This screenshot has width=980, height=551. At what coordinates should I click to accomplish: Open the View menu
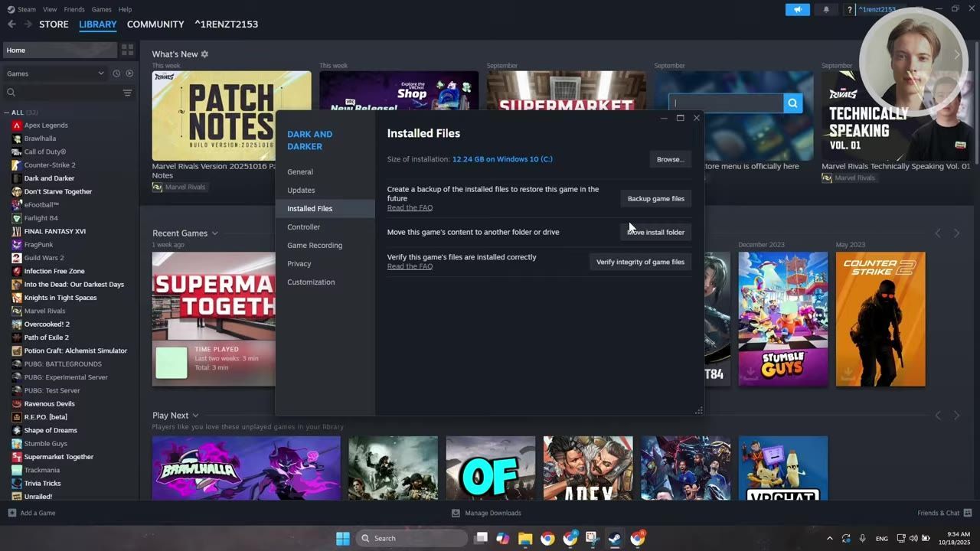pos(50,9)
